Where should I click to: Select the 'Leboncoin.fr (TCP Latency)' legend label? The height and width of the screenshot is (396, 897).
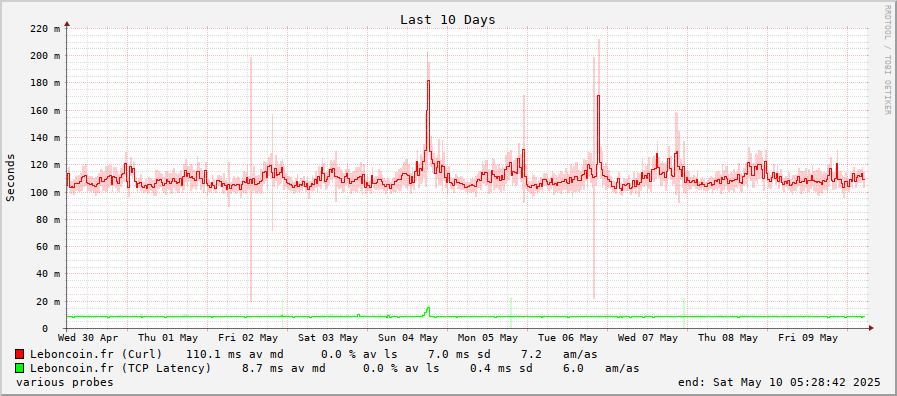click(x=121, y=368)
